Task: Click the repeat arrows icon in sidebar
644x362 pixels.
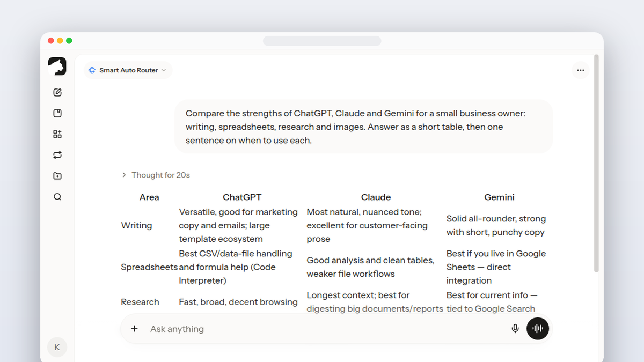Action: click(x=57, y=155)
